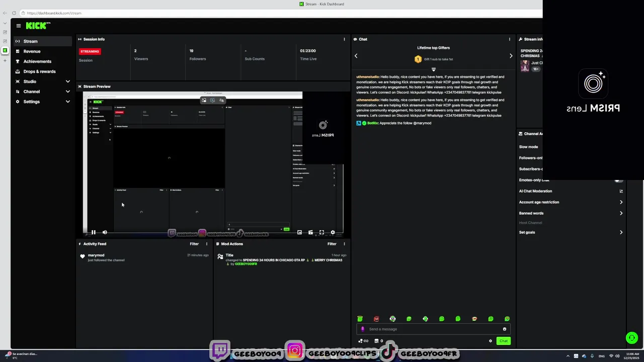
Task: Click BotRix username in chat
Action: pos(373,123)
